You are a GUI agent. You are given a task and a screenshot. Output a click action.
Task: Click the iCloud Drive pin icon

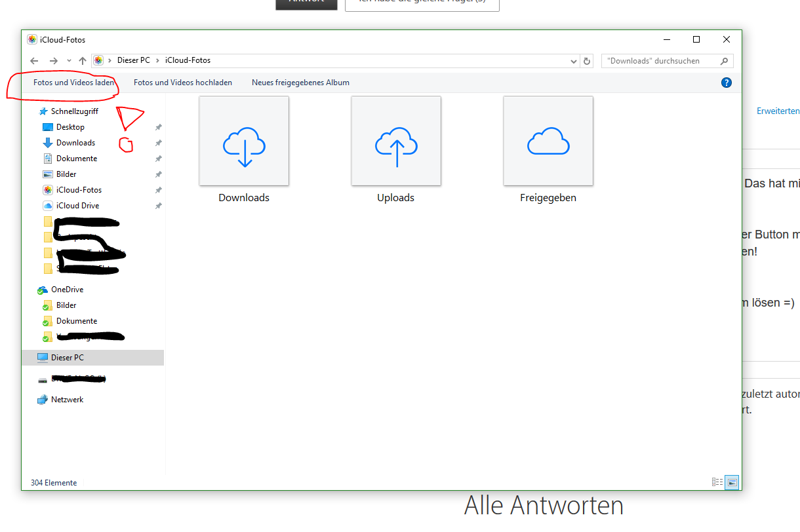158,206
